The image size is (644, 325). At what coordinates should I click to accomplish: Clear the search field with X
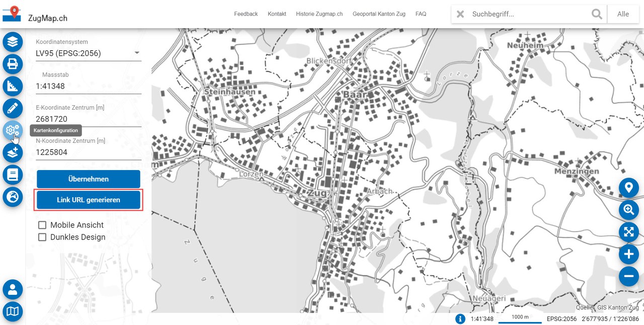(460, 14)
